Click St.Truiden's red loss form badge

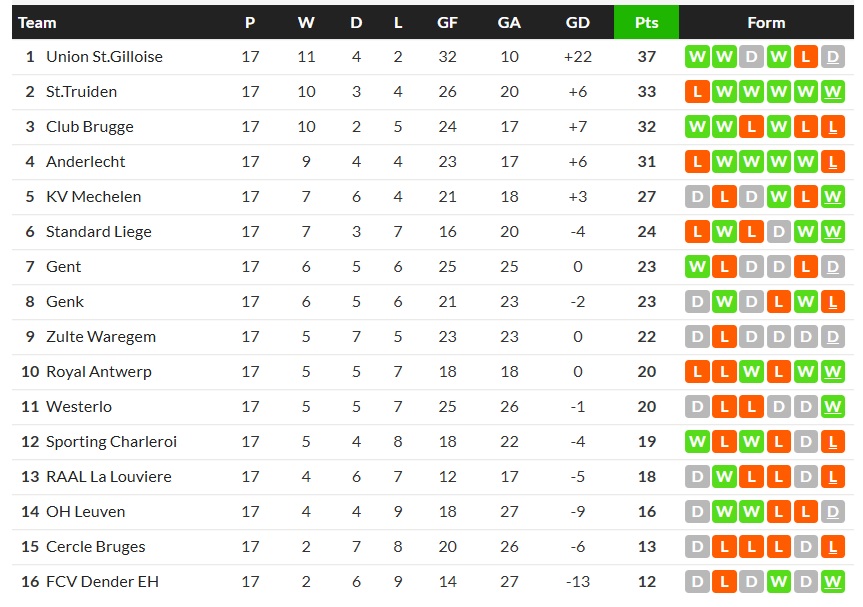[697, 92]
